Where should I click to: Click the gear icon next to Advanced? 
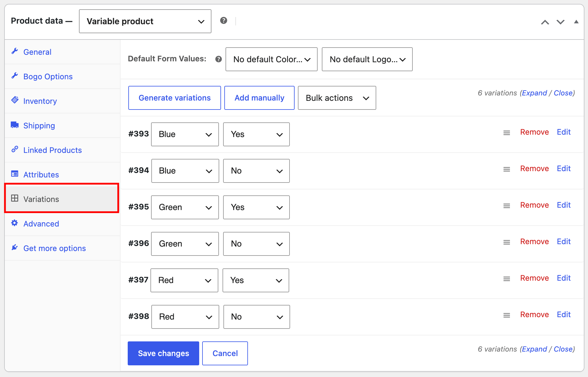(15, 223)
